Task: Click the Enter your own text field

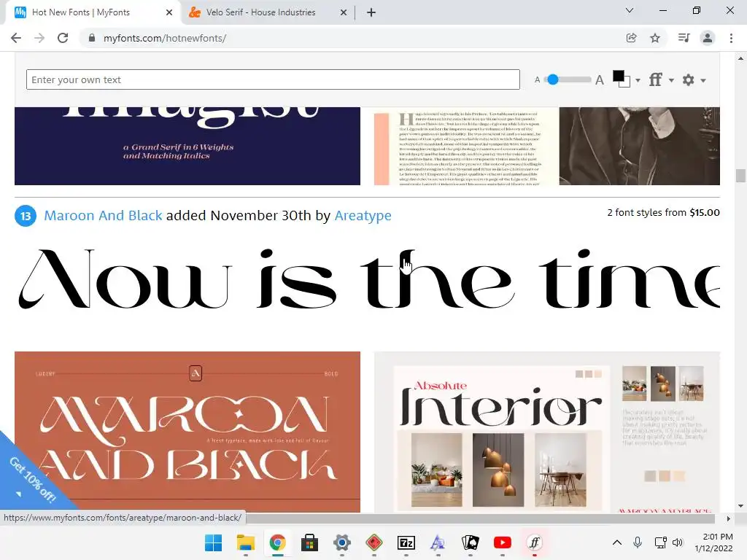Action: click(273, 79)
